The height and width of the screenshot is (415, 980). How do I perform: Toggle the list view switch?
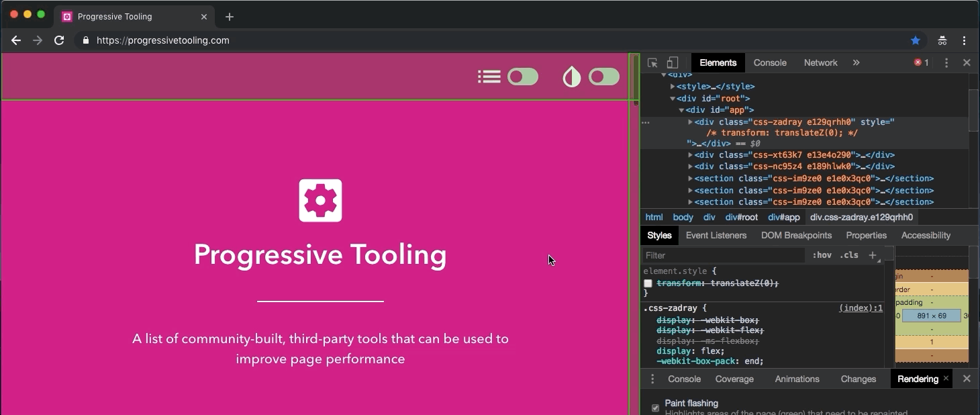click(x=523, y=77)
